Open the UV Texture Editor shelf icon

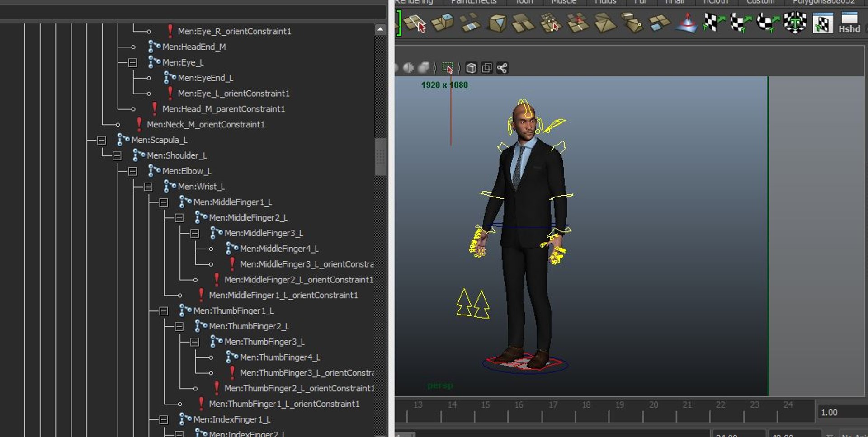point(822,23)
